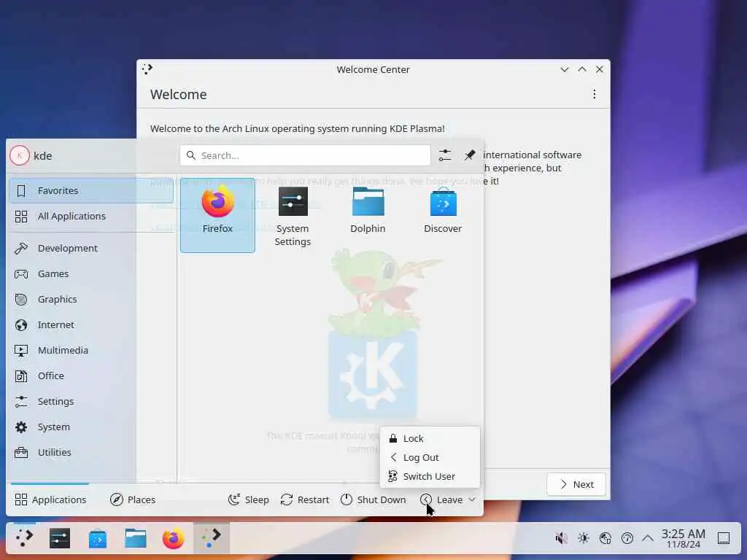Open the network tray icon

(x=605, y=538)
